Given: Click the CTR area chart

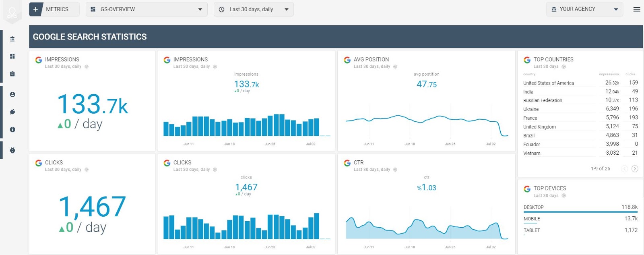Looking at the screenshot, I should tap(427, 228).
